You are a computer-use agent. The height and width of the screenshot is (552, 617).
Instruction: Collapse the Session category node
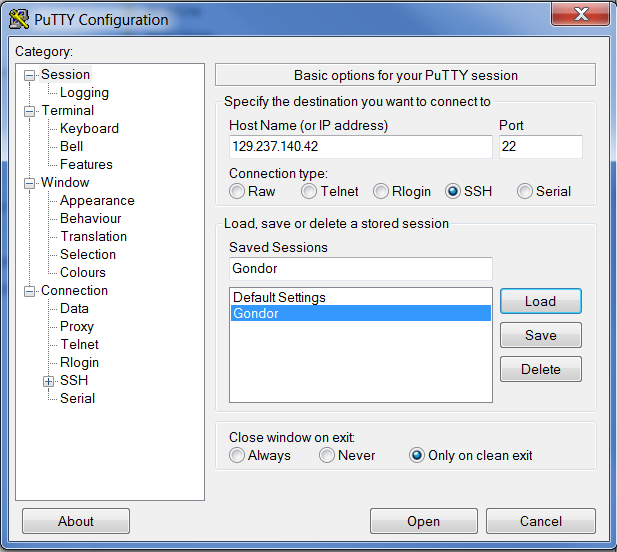click(x=30, y=75)
